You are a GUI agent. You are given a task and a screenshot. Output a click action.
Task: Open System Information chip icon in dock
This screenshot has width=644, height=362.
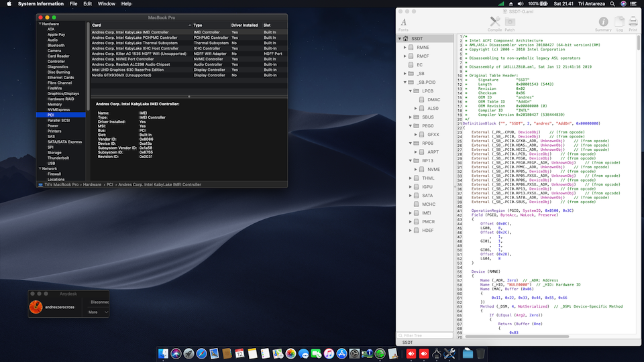[x=367, y=353]
